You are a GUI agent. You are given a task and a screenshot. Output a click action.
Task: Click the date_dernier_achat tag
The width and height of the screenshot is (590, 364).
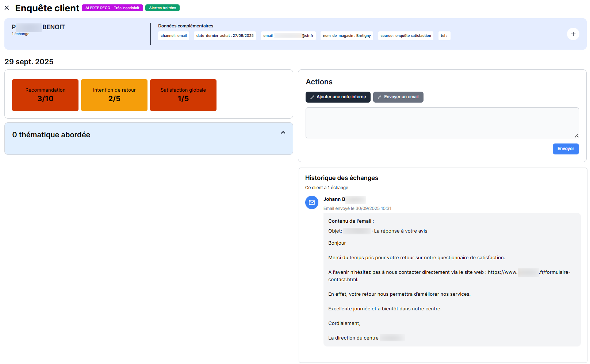coord(225,36)
